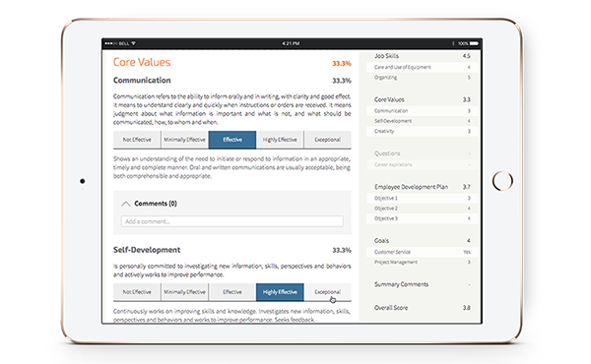Select Career Aspirations sidebar item

point(423,164)
